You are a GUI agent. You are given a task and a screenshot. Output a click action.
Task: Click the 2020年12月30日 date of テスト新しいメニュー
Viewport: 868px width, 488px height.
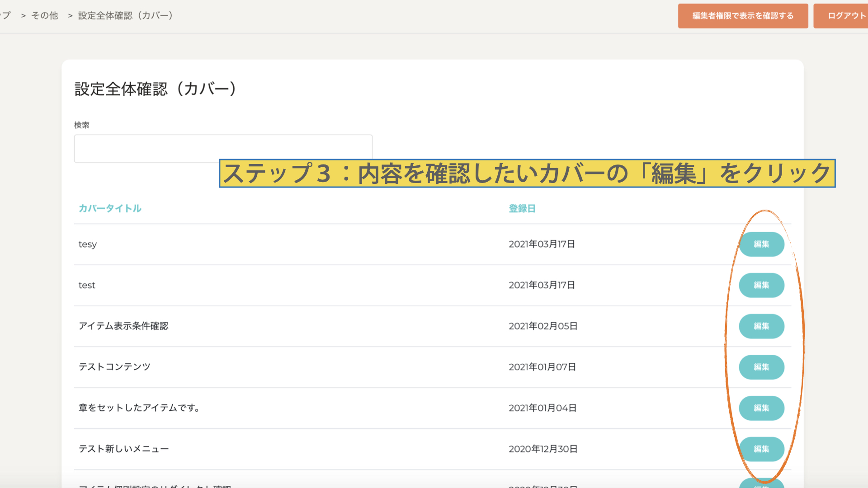[543, 449]
